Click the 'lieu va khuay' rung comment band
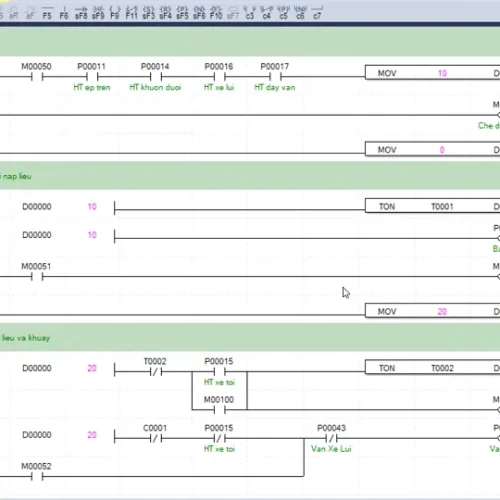Screen dimensions: 500x500 point(250,338)
